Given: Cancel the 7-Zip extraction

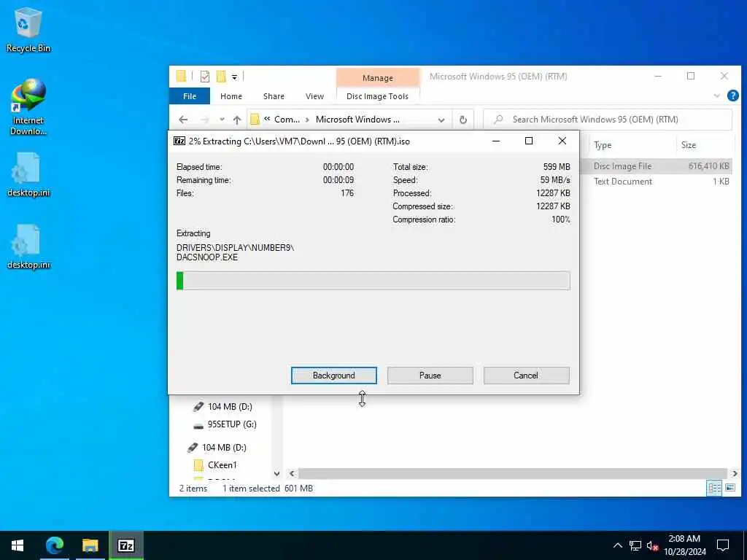Looking at the screenshot, I should 526,376.
